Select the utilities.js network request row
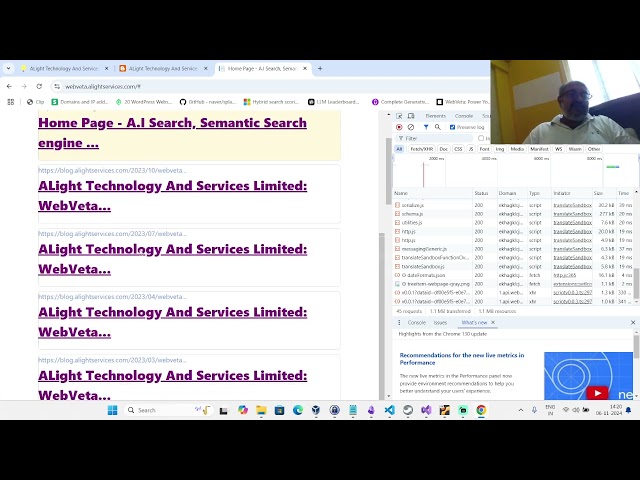This screenshot has height=480, width=640. coord(513,222)
